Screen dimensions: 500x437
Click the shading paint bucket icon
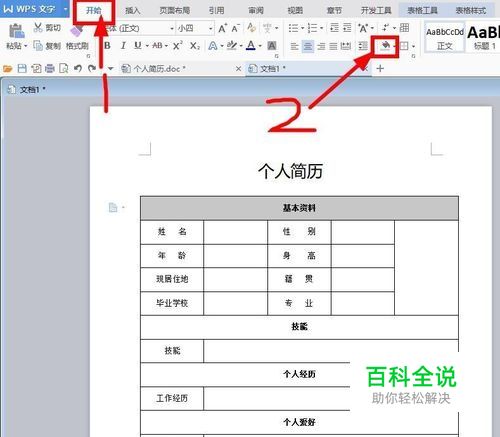[385, 45]
